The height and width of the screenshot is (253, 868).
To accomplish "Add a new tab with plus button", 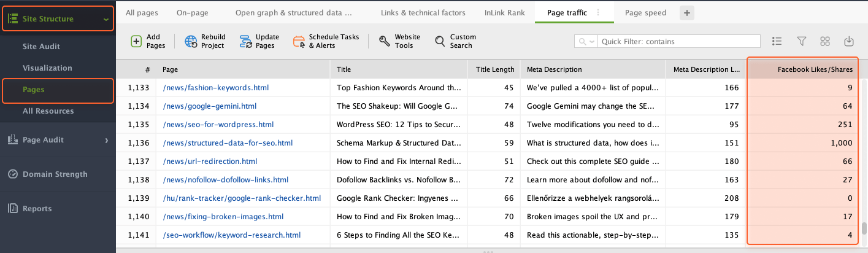I will (686, 12).
